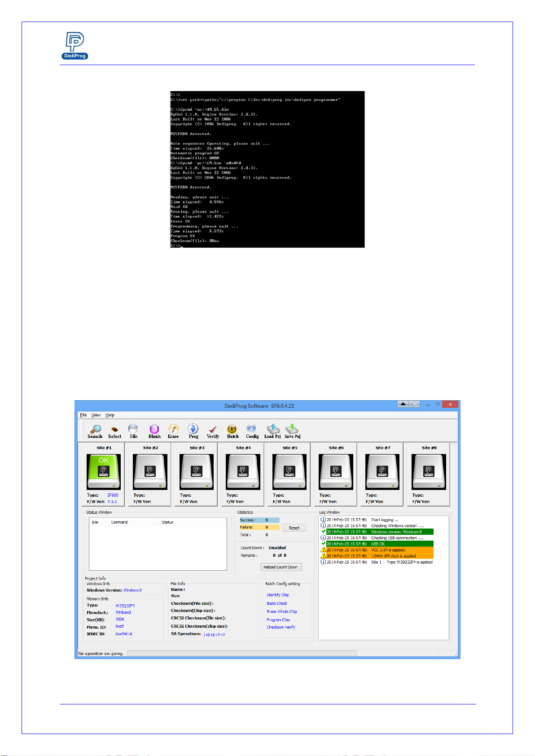Click the F/W Ver value 7.1.1
The image size is (535, 756).
click(x=112, y=502)
